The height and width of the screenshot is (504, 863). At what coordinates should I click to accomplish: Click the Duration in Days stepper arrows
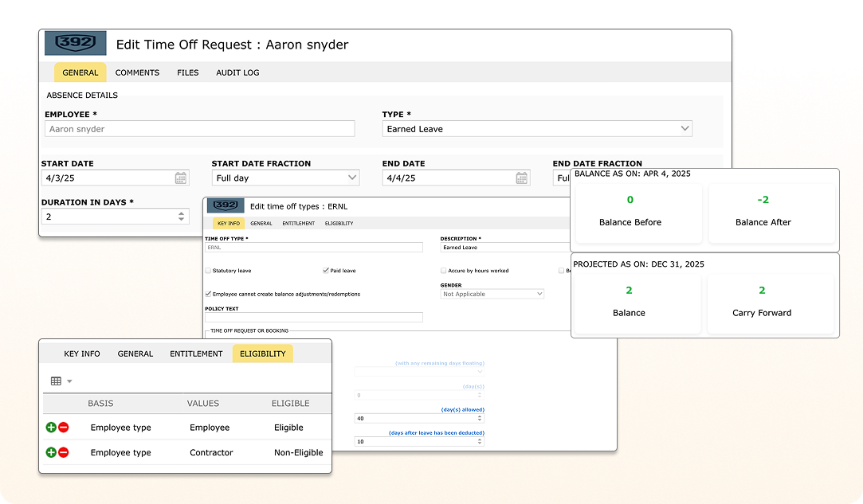pyautogui.click(x=181, y=217)
